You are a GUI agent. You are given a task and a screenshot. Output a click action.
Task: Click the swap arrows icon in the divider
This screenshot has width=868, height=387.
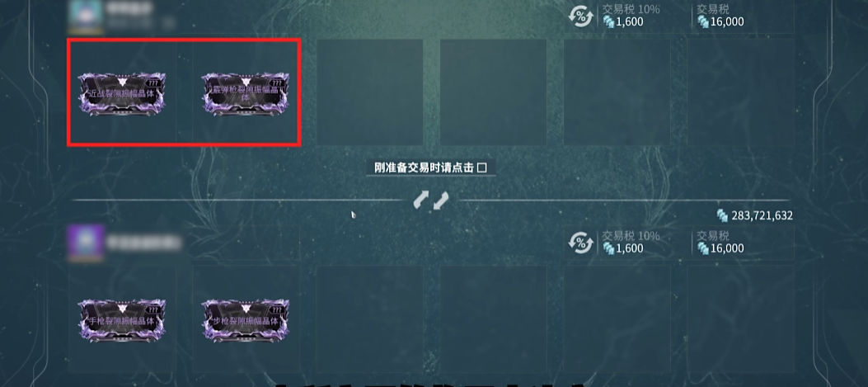pos(430,201)
